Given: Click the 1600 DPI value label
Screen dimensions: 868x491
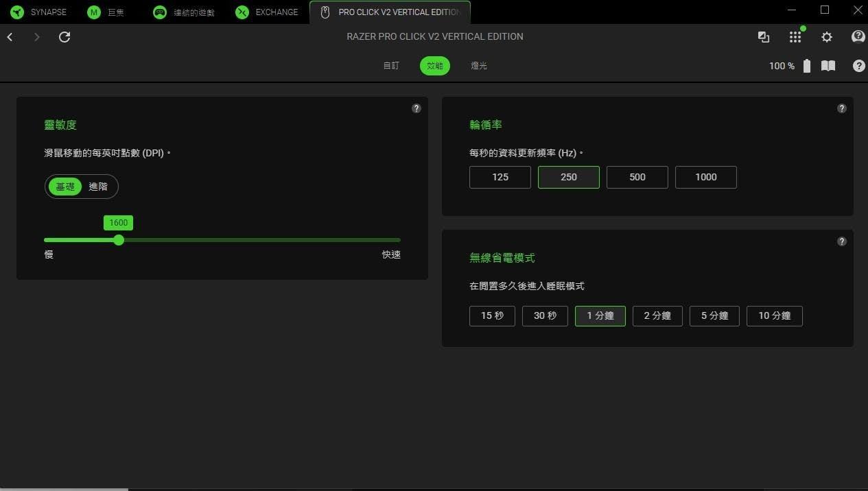Looking at the screenshot, I should pyautogui.click(x=119, y=223).
